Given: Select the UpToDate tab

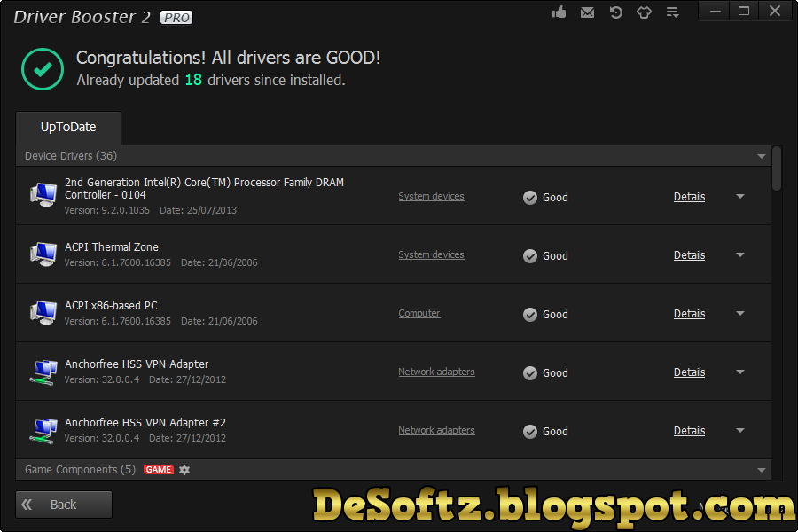Looking at the screenshot, I should click(x=68, y=128).
